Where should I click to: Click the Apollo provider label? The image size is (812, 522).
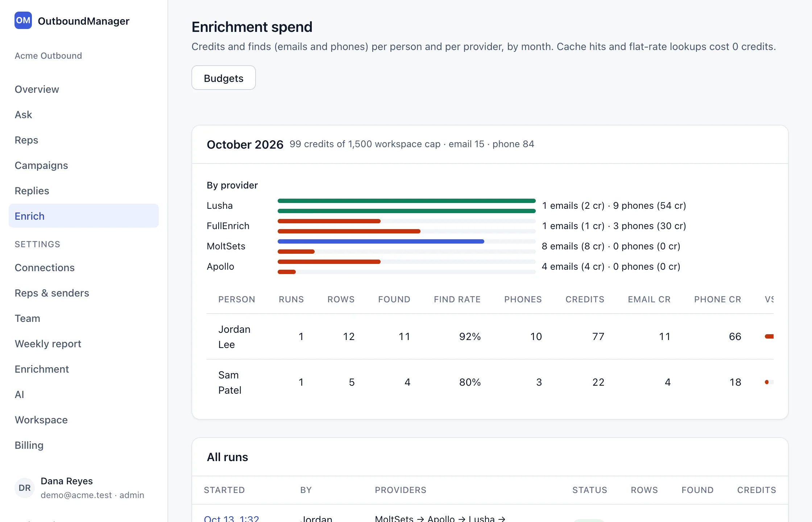point(220,266)
